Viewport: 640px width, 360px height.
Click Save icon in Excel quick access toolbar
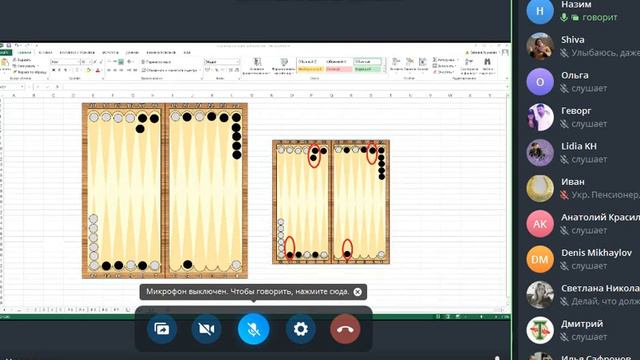(x=9, y=45)
